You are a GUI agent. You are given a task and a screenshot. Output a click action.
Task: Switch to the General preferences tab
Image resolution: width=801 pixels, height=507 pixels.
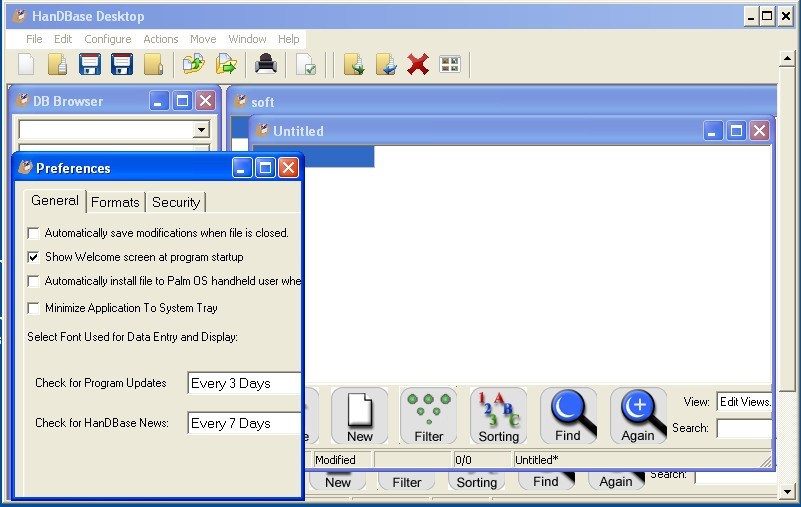[x=55, y=200]
